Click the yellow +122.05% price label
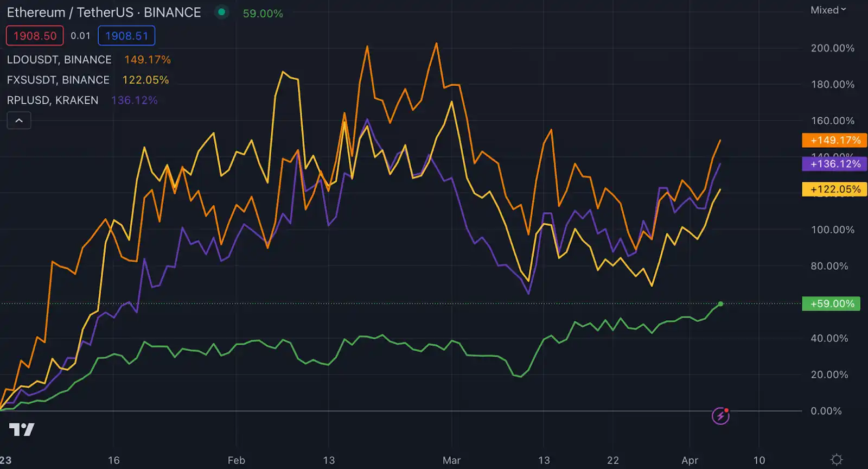 coord(835,189)
